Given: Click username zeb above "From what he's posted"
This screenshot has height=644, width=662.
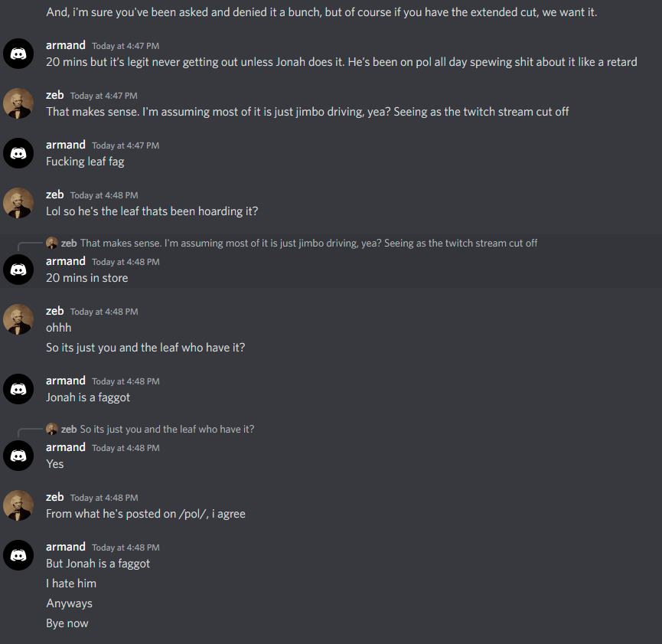Looking at the screenshot, I should (x=55, y=497).
